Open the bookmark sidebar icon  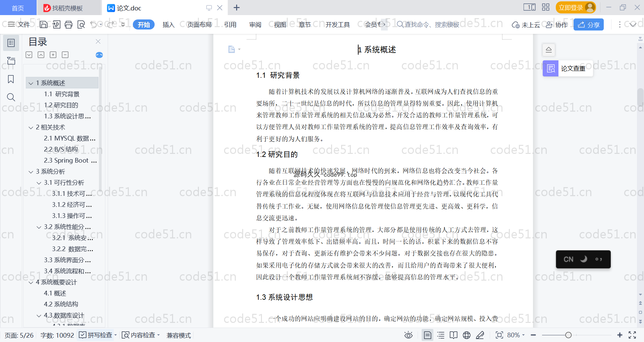[x=11, y=79]
